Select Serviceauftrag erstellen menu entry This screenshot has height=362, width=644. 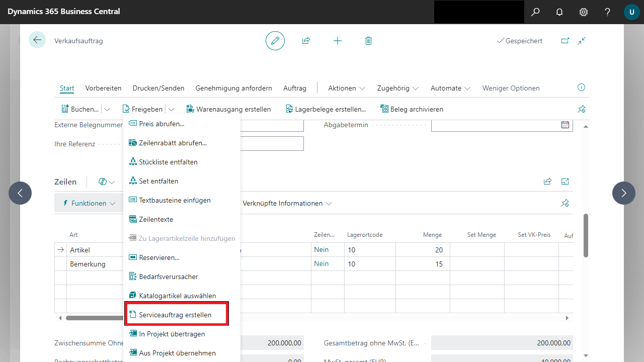(175, 315)
